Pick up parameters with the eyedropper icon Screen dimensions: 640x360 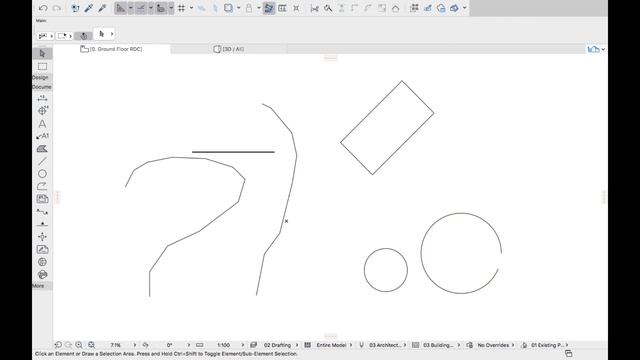(x=89, y=8)
